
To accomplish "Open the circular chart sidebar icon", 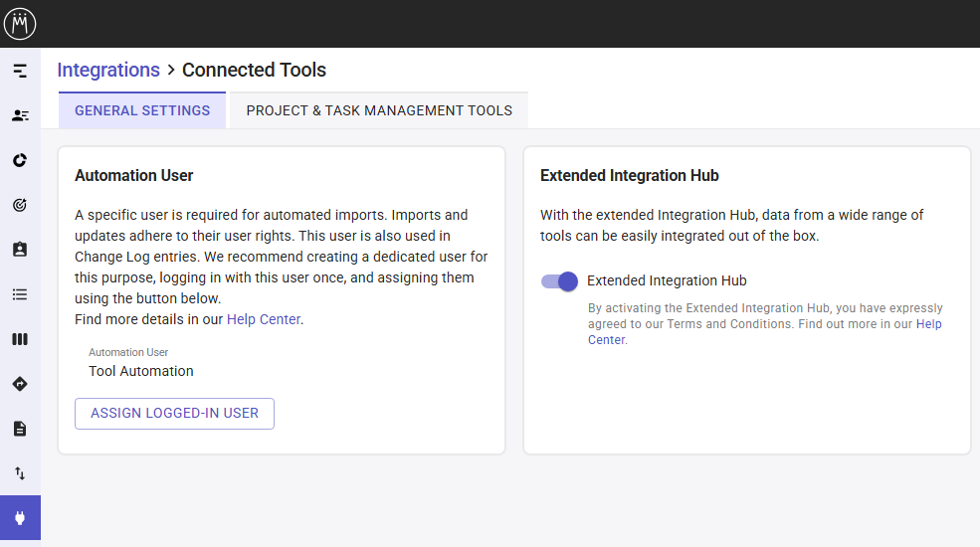I will [x=20, y=160].
